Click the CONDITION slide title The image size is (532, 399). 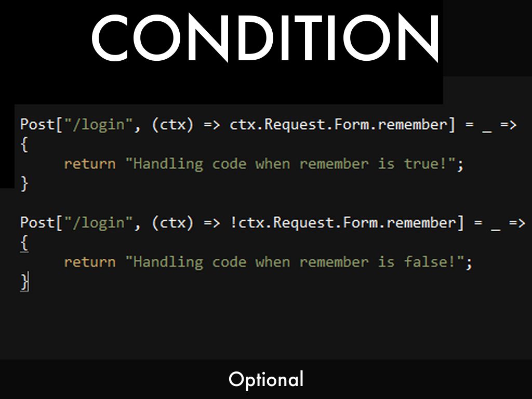(x=266, y=37)
